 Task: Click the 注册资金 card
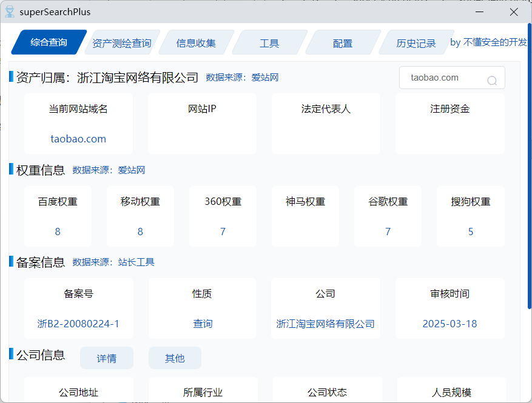(x=450, y=124)
